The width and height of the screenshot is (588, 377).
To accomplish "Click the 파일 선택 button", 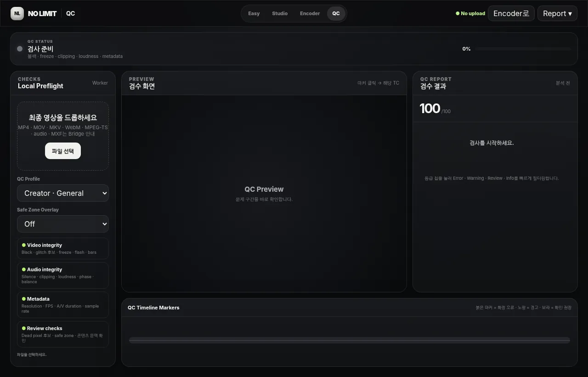I will click(x=63, y=151).
